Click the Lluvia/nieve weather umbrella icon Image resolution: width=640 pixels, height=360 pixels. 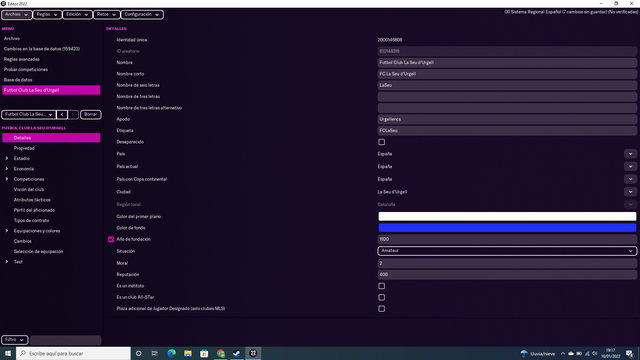(x=524, y=353)
